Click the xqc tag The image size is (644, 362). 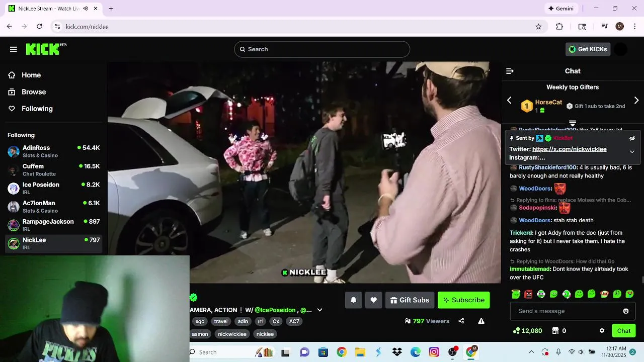(200, 321)
